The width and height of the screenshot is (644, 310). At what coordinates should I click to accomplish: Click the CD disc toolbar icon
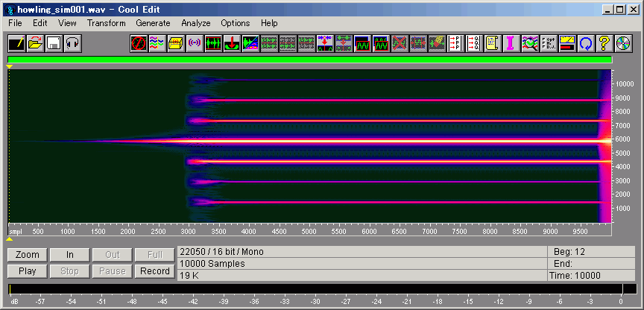pyautogui.click(x=623, y=43)
